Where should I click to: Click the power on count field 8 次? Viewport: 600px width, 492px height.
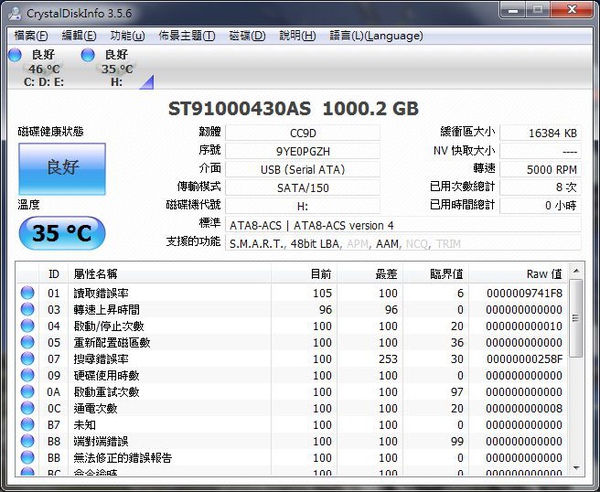(540, 187)
